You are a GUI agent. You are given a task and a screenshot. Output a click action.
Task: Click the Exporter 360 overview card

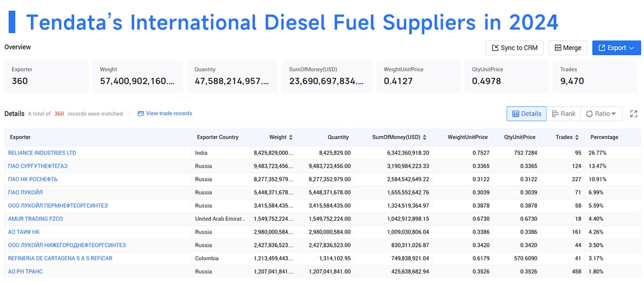[47, 76]
